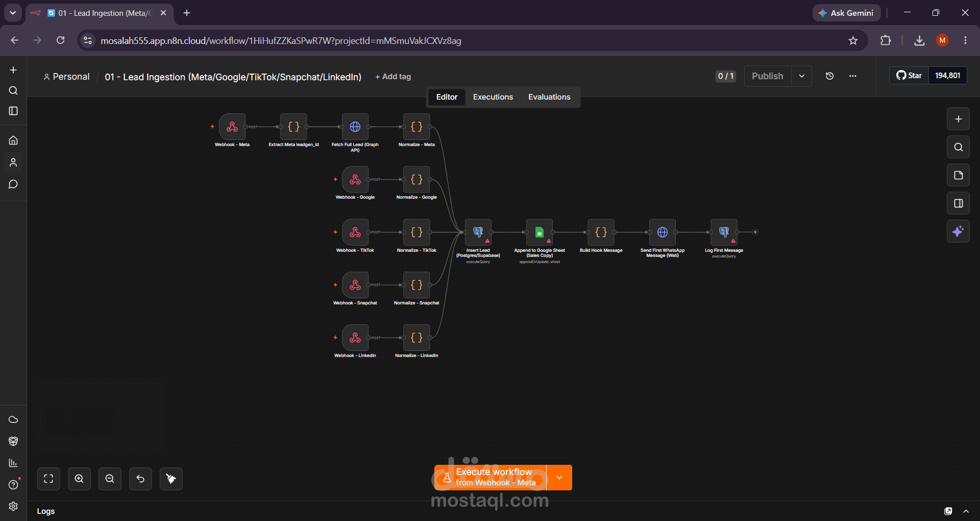Open the workflow more options menu
This screenshot has width=980, height=521.
pyautogui.click(x=853, y=76)
